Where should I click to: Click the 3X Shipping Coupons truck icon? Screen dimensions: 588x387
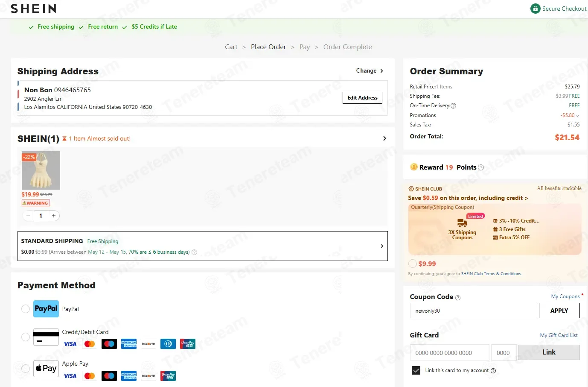(462, 223)
